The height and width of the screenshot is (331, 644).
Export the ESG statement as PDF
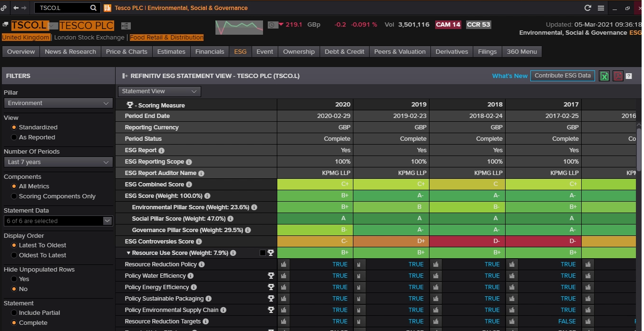coord(617,76)
